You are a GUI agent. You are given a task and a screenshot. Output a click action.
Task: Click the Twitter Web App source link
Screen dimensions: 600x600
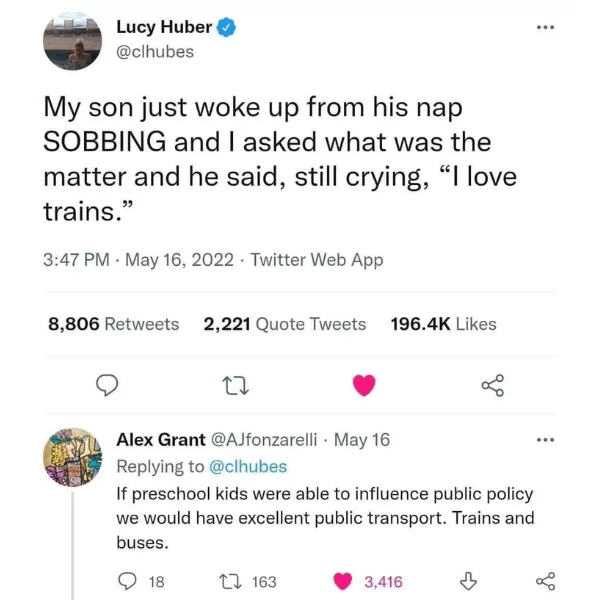tap(317, 260)
